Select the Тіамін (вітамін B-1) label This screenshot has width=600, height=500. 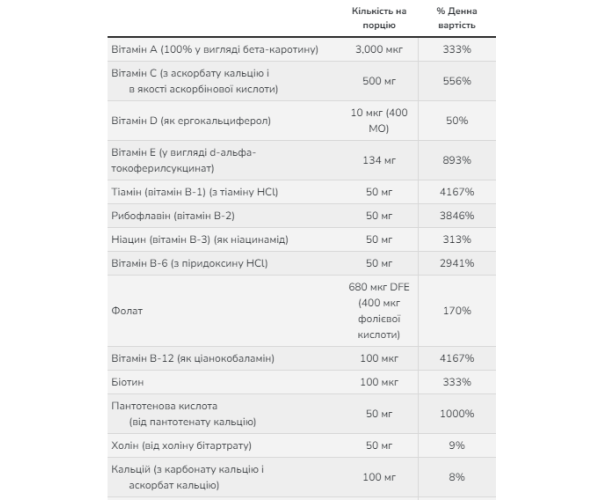181,191
